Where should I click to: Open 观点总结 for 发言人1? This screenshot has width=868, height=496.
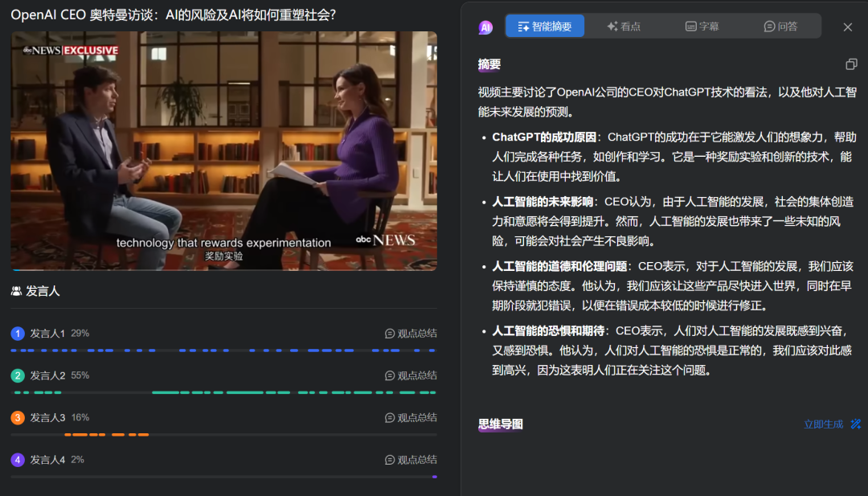[411, 334]
